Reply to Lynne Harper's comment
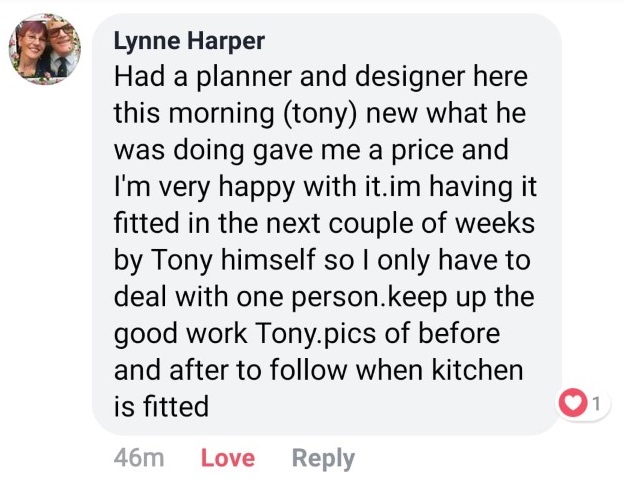 (322, 458)
